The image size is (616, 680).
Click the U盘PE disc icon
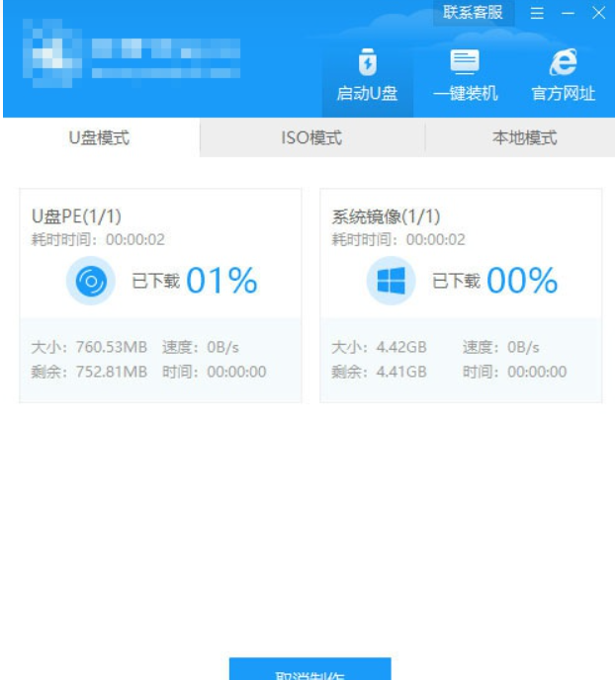[91, 281]
